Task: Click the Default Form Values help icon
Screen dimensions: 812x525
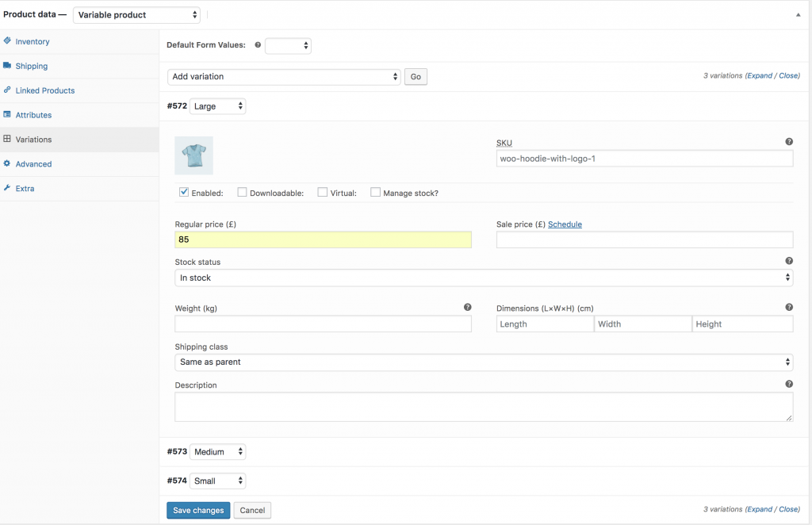Action: click(258, 46)
